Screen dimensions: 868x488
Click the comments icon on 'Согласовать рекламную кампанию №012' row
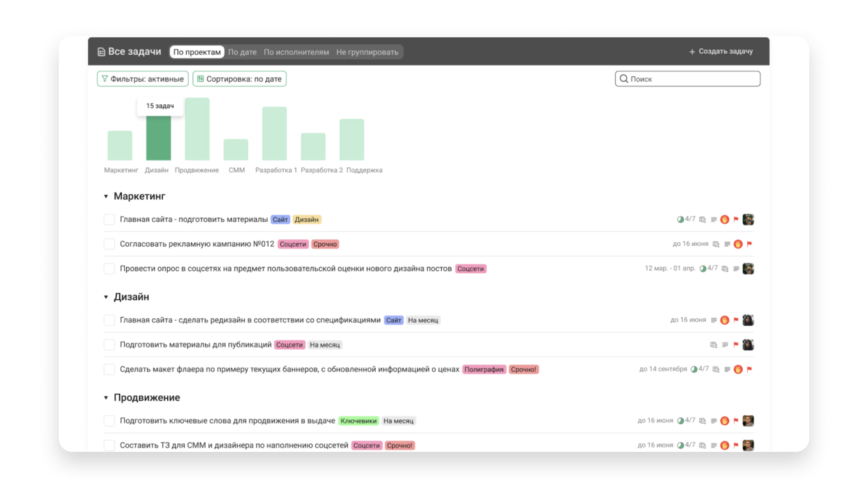click(716, 244)
